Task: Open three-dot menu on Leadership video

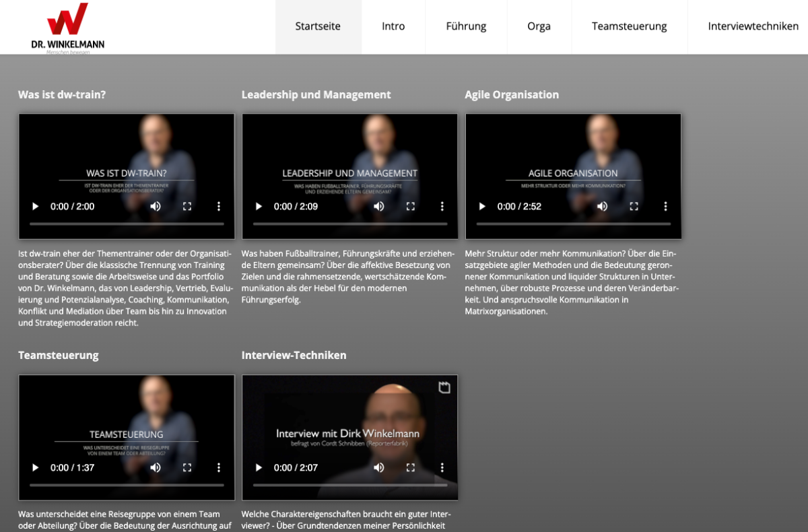Action: (442, 207)
